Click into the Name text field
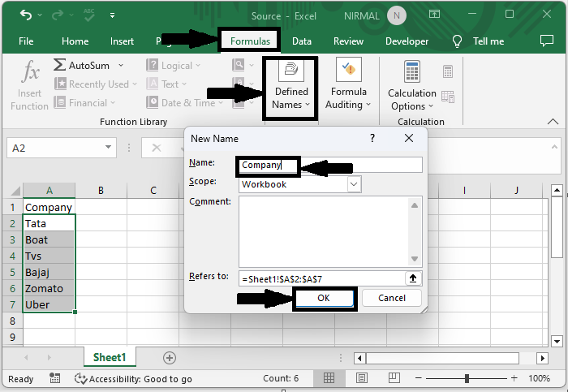This screenshot has height=392, width=568. (330, 165)
